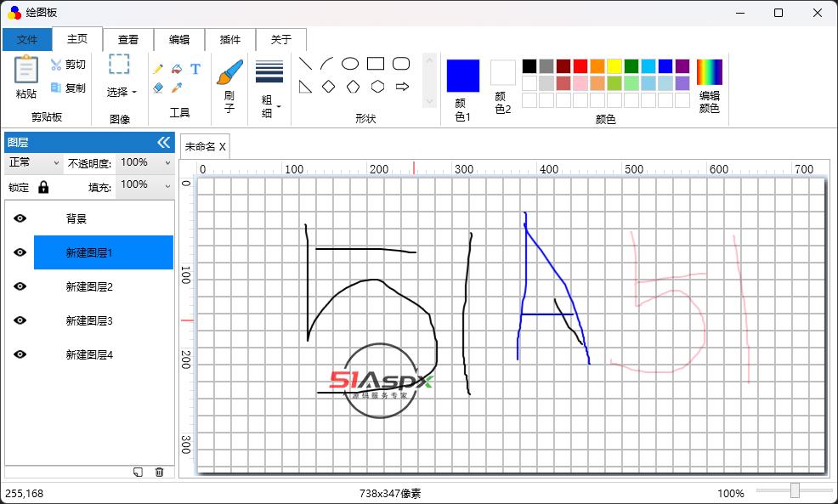
Task: Toggle visibility of 新建图层2
Action: click(20, 286)
